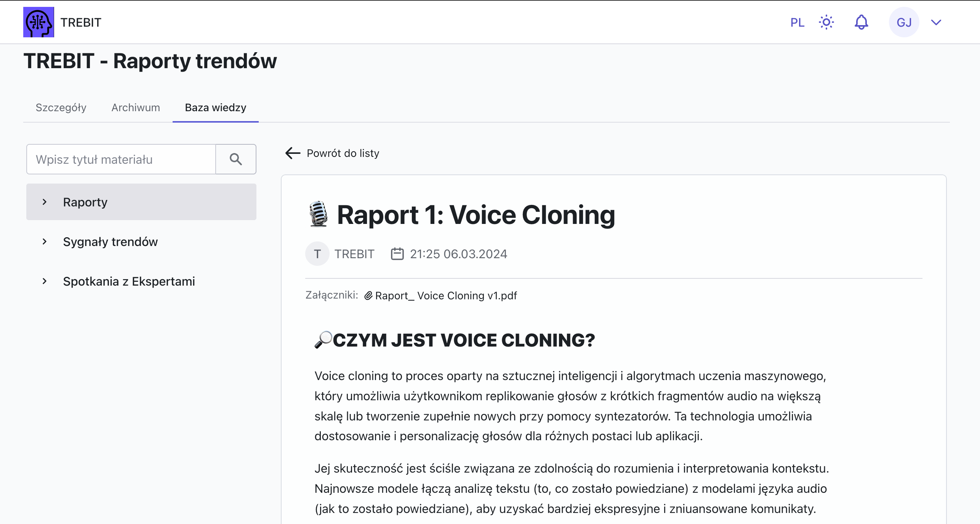The width and height of the screenshot is (980, 524).
Task: Open notifications bell icon
Action: click(861, 22)
